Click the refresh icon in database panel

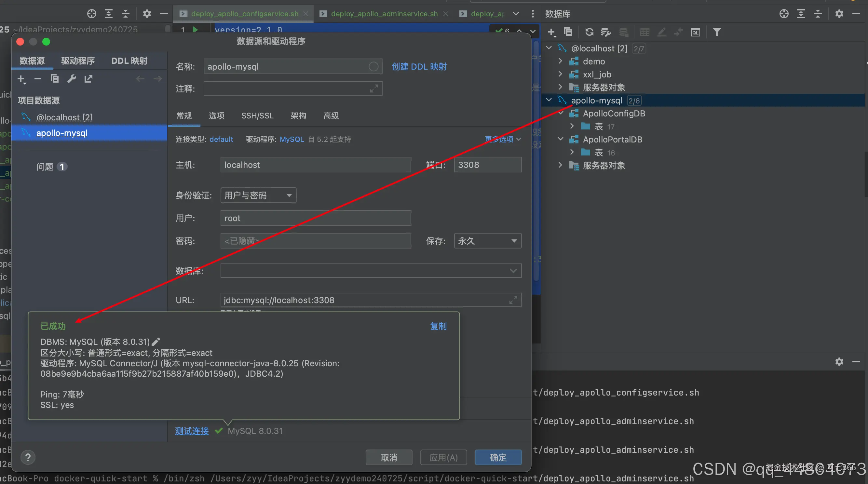(589, 32)
